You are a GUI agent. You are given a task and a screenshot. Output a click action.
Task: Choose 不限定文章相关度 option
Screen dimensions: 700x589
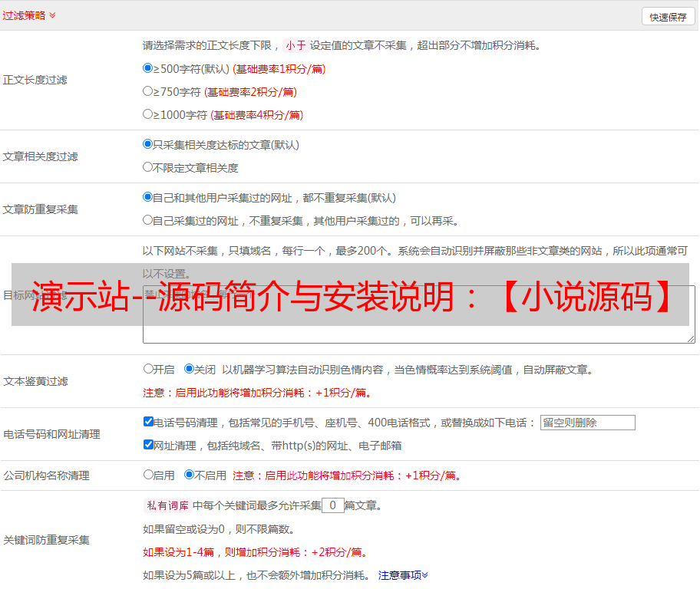[148, 167]
